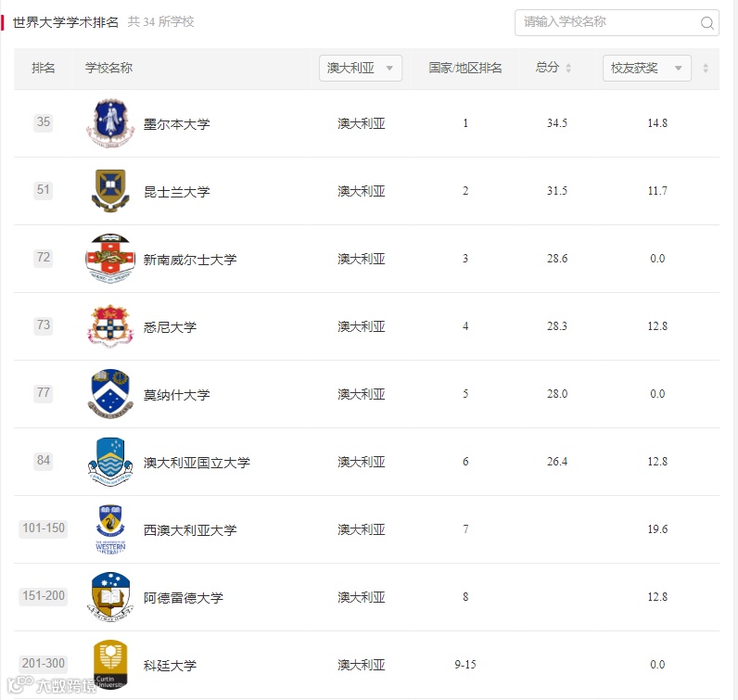Click the 国家/地区排名 column header

click(x=465, y=69)
